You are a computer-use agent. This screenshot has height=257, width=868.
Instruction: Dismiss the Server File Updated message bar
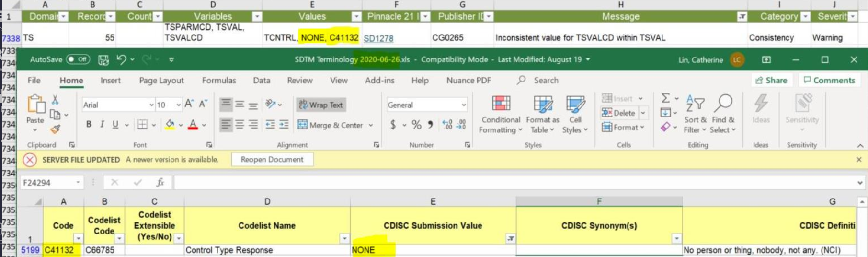(x=859, y=160)
